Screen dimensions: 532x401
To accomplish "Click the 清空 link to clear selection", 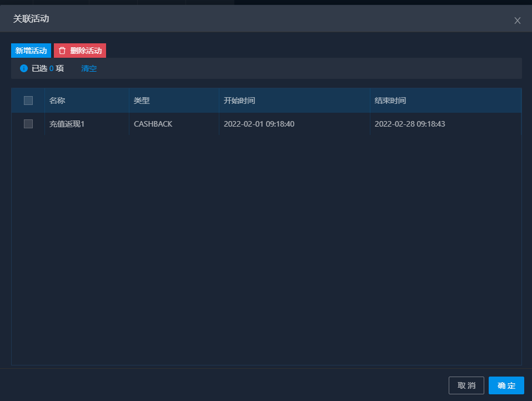I will (89, 68).
